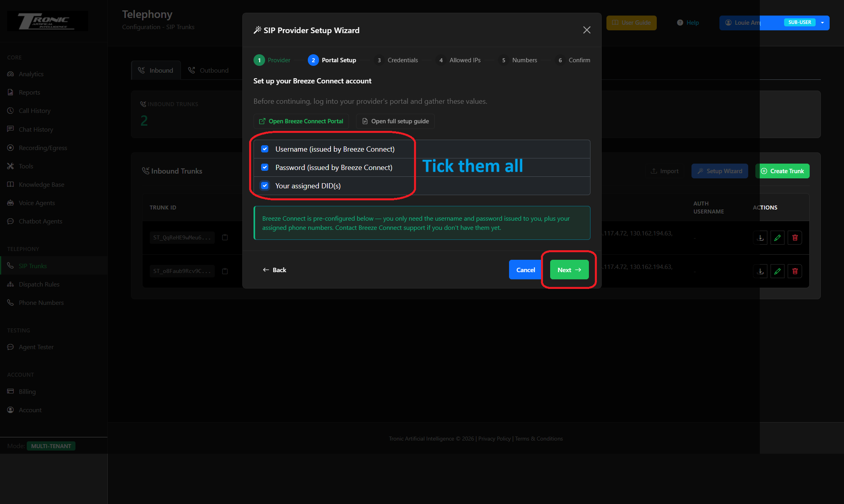Click the TRUNK ID column header

click(163, 208)
